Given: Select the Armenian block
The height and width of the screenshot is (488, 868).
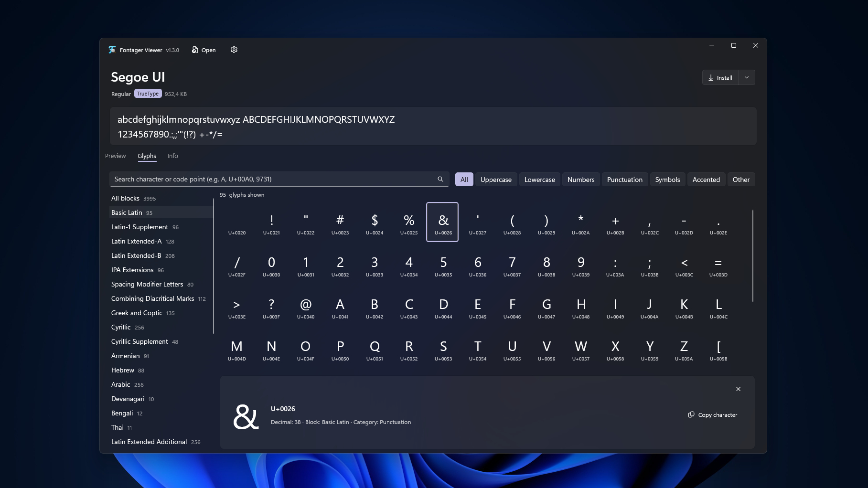Looking at the screenshot, I should (x=161, y=356).
